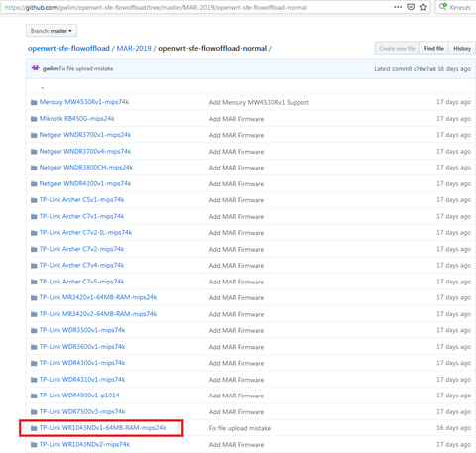Open TP-Link WDR4310v1-mips74k folder
This screenshot has width=476, height=453.
coord(82,379)
